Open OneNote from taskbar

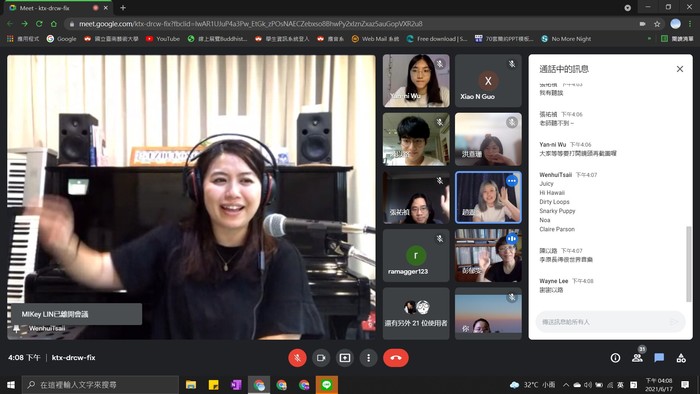click(x=236, y=385)
